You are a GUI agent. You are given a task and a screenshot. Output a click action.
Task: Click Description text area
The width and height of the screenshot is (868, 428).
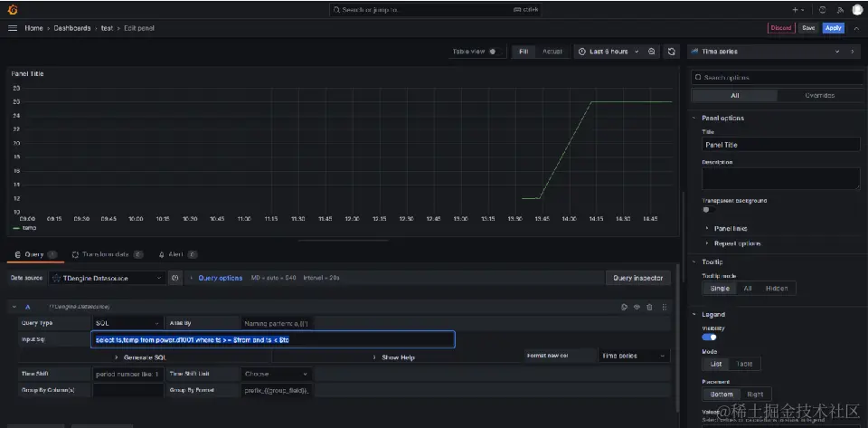(x=780, y=179)
